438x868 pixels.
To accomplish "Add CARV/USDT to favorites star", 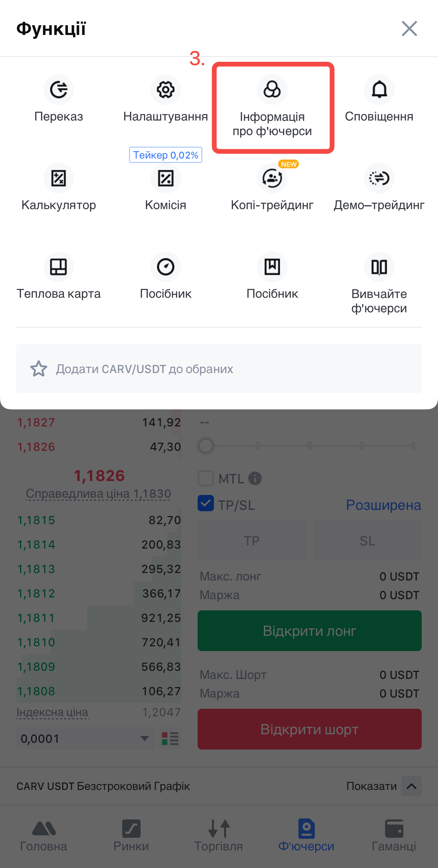I will pos(39,369).
